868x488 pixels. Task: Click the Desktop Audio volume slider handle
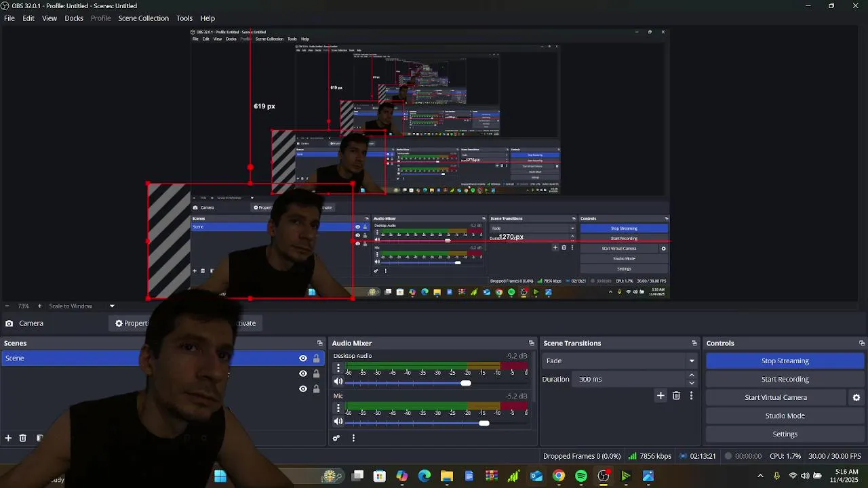point(466,383)
